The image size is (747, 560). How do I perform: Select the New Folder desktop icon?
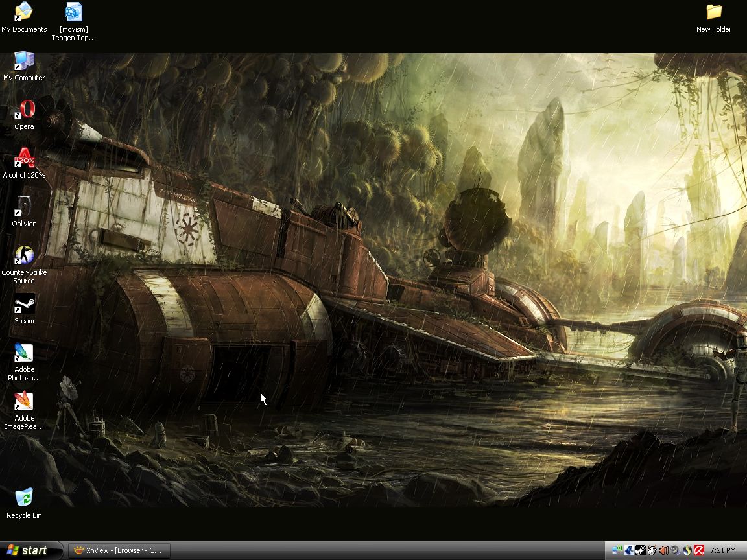point(714,17)
